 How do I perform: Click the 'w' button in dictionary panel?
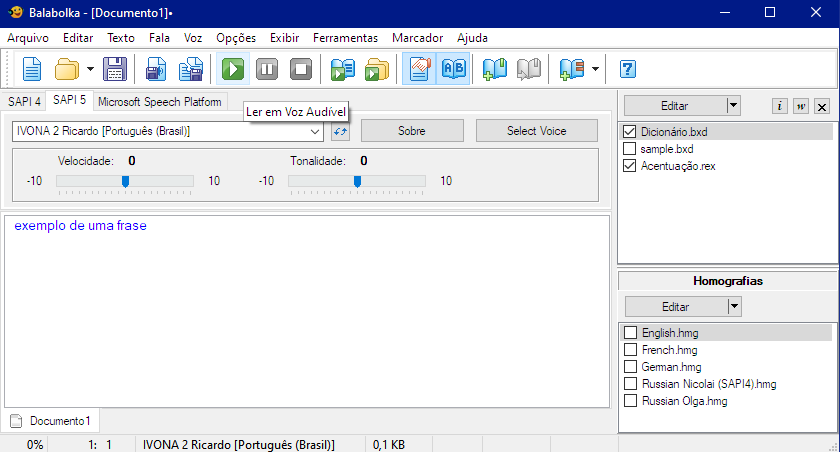point(801,106)
